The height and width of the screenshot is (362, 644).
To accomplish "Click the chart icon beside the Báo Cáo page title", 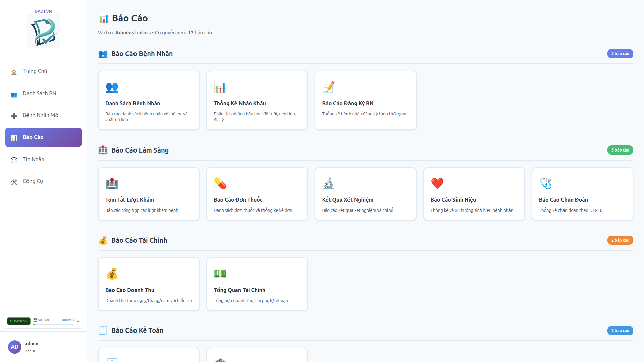I will pos(104,18).
